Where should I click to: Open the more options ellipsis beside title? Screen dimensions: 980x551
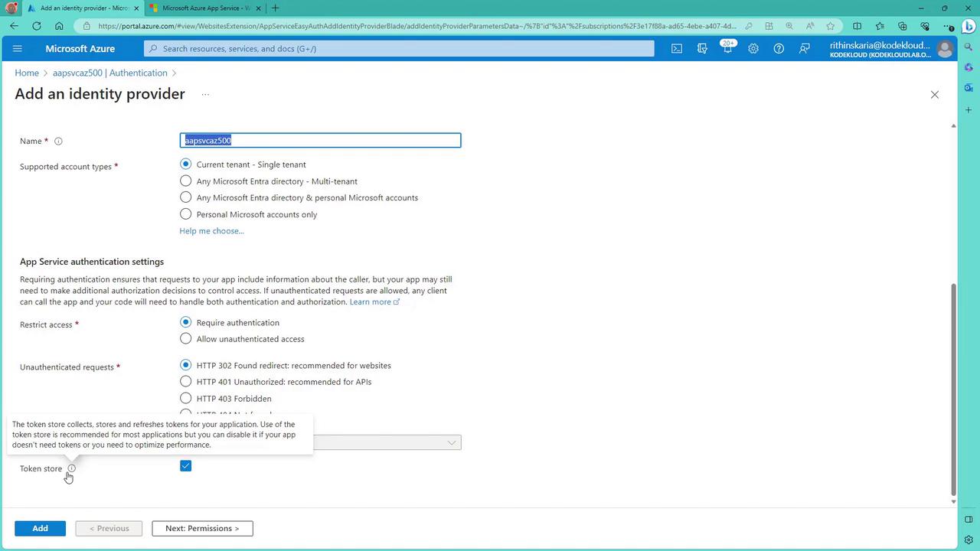pyautogui.click(x=205, y=94)
